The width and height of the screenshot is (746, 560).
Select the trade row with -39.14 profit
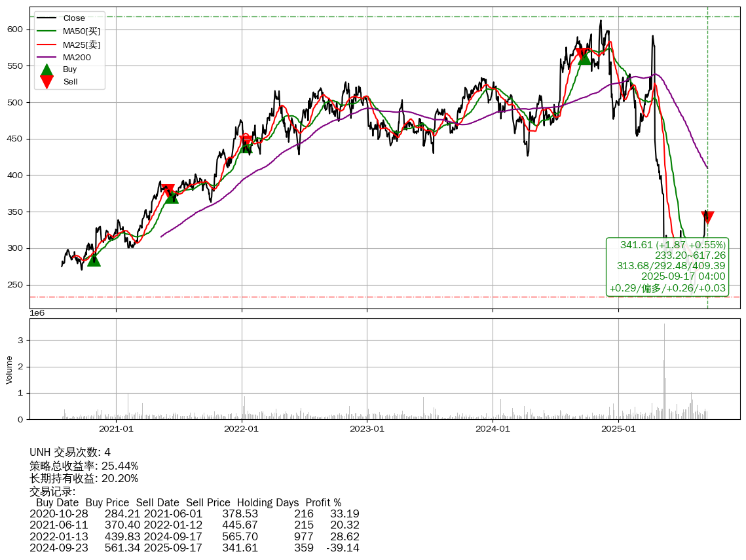pyautogui.click(x=194, y=548)
